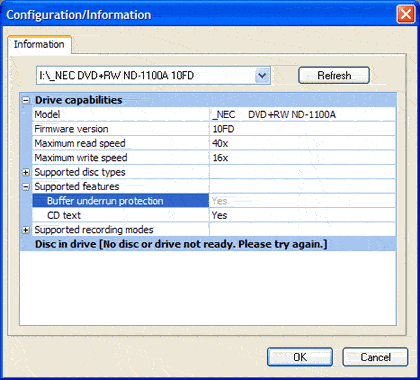Image resolution: width=420 pixels, height=380 pixels.
Task: Select the Model row label
Action: tap(47, 114)
